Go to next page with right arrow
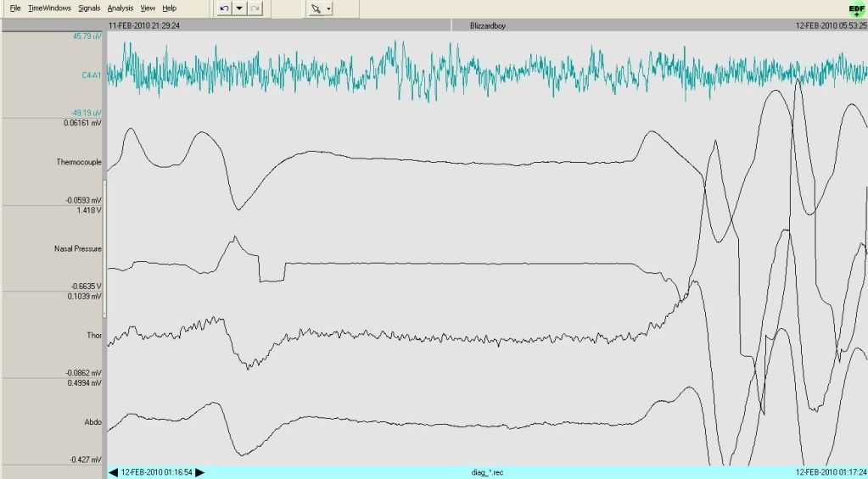 coord(200,472)
